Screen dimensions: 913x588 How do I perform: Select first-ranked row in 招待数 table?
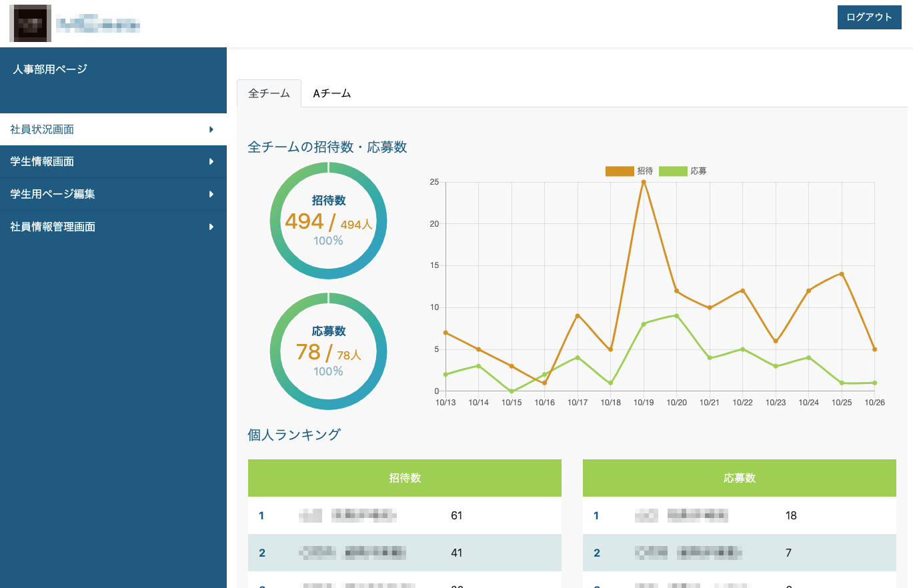(x=404, y=515)
